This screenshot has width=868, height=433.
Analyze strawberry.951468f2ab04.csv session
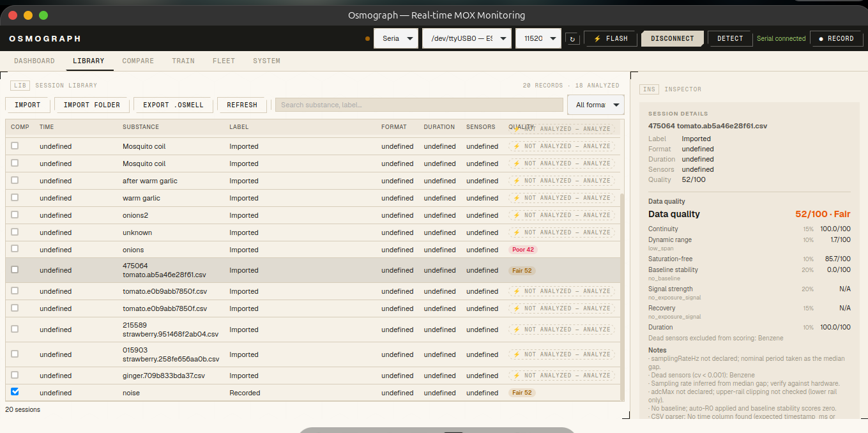click(561, 330)
